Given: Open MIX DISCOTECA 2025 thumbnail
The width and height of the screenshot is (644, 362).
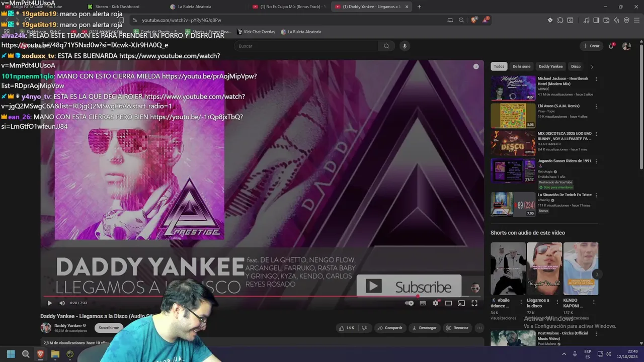Looking at the screenshot, I should pos(513,143).
